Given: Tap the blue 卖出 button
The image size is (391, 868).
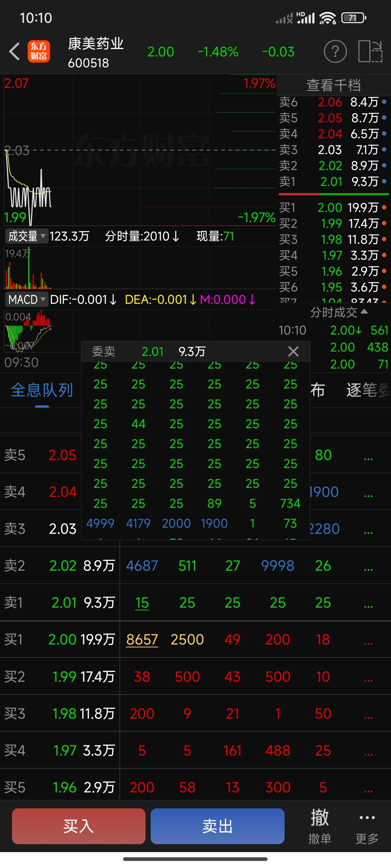Looking at the screenshot, I should click(x=217, y=826).
